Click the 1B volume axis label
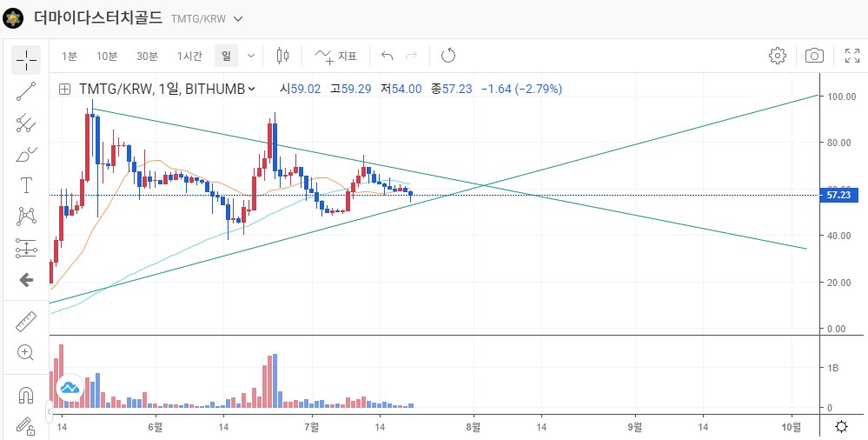Screen dimensions: 868x440 pos(833,368)
